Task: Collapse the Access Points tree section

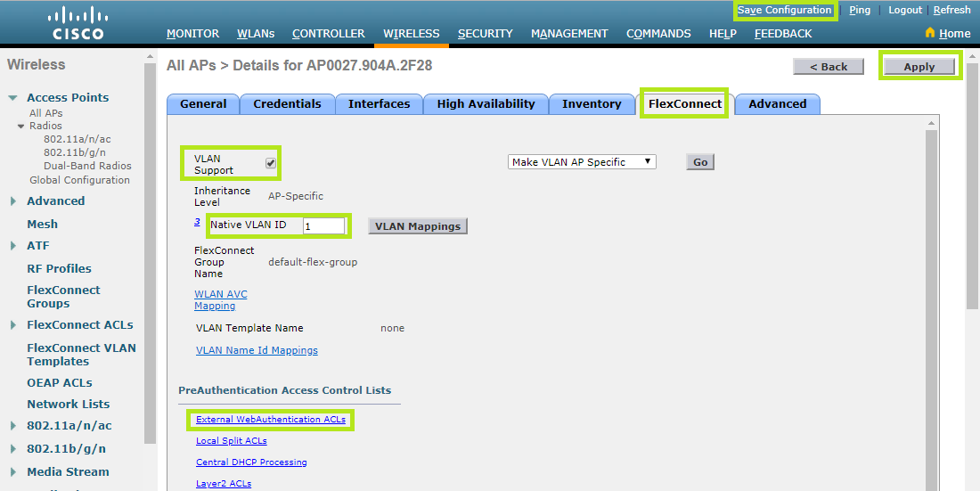Action: (13, 98)
